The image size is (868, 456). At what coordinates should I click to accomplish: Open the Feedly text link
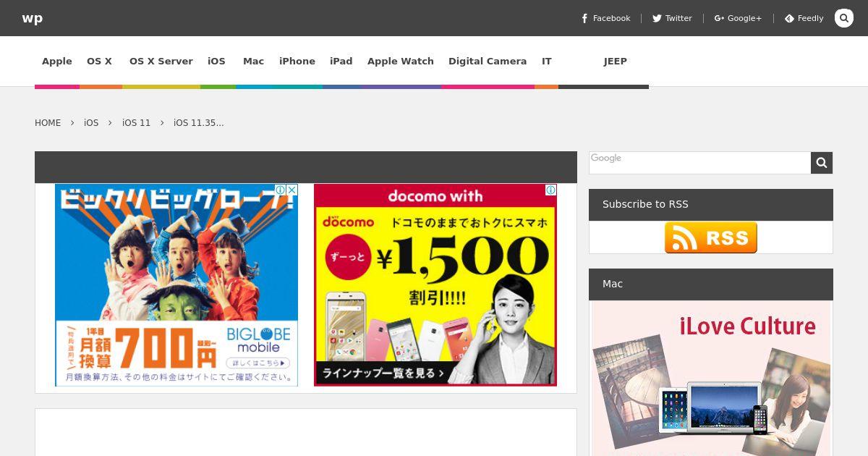click(x=810, y=18)
